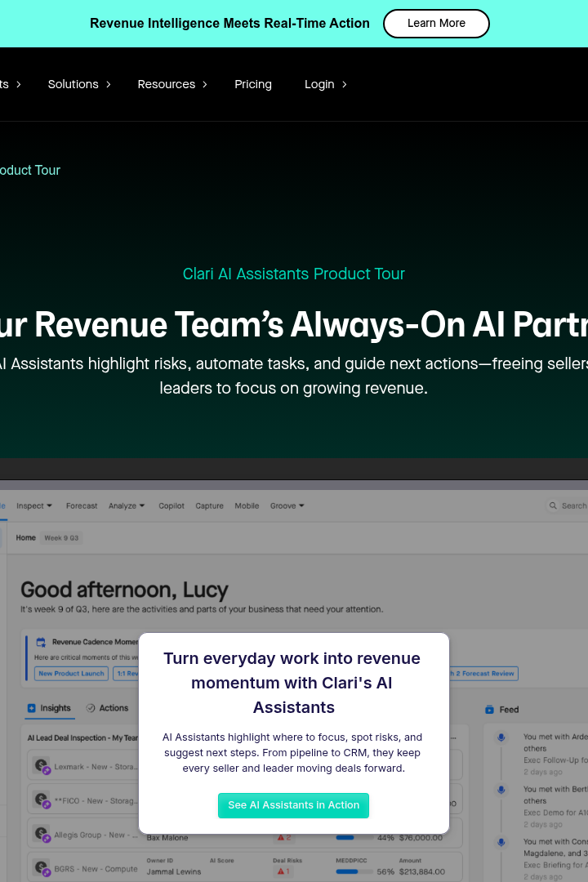Viewport: 588px width, 882px height.
Task: Click the Learn More banner button
Action: pos(436,24)
